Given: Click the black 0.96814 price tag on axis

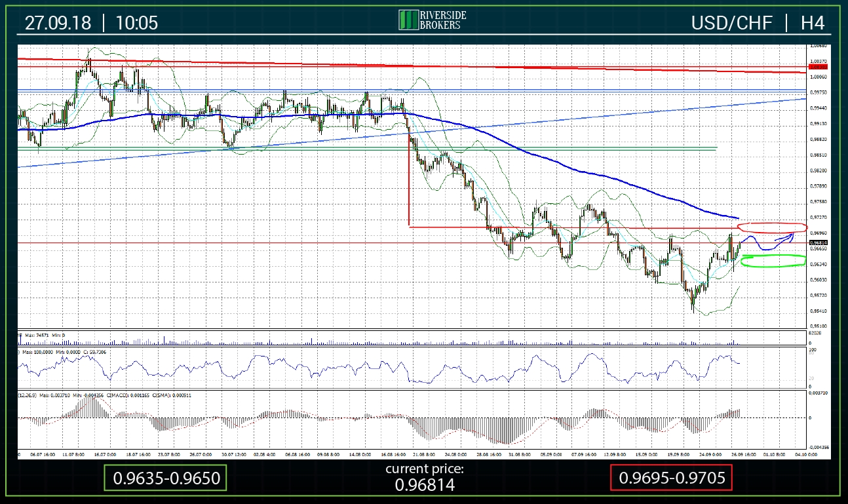Looking at the screenshot, I should click(818, 242).
